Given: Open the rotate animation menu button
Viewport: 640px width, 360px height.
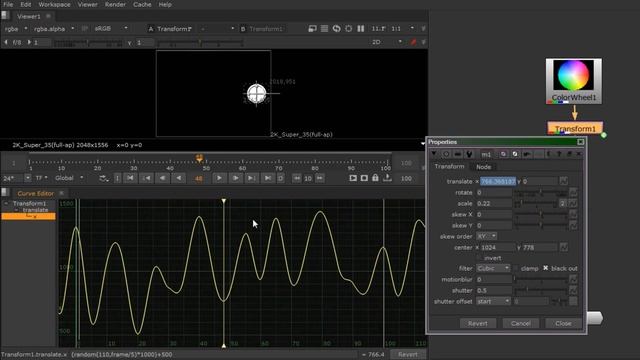Looking at the screenshot, I should pos(573,192).
